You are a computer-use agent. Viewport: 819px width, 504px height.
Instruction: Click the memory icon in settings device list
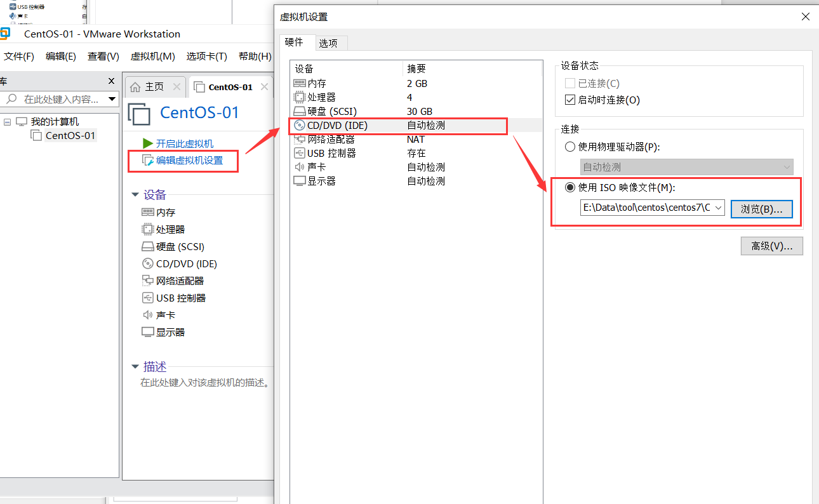(x=299, y=84)
